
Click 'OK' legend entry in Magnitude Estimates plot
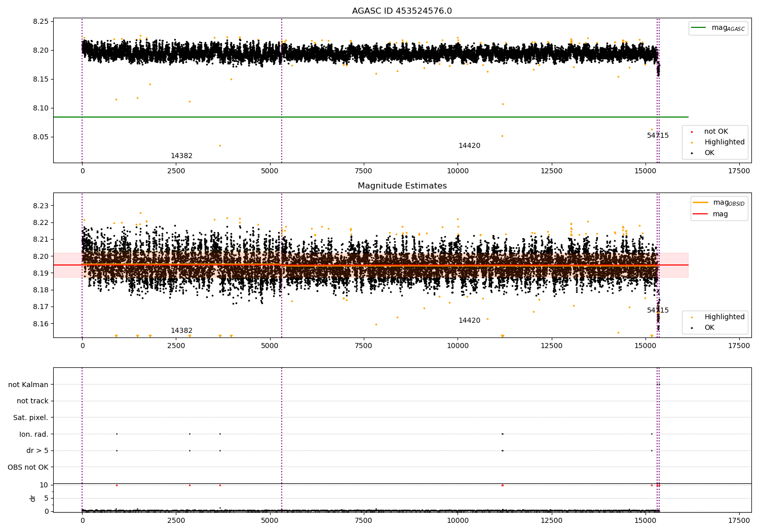click(703, 328)
